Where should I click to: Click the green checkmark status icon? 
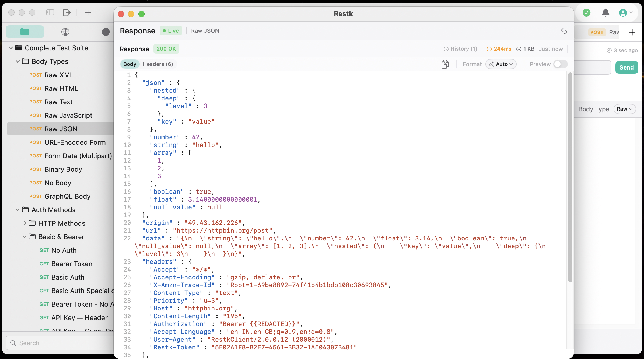[x=586, y=12]
